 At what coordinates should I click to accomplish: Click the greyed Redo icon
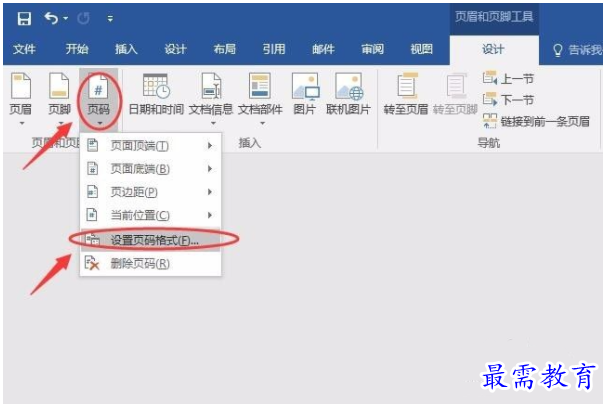click(84, 18)
